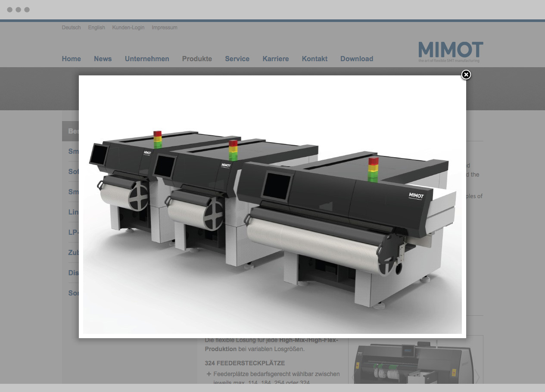The image size is (545, 392).
Task: Click the enlarged machine image in the lightbox
Action: click(x=272, y=207)
